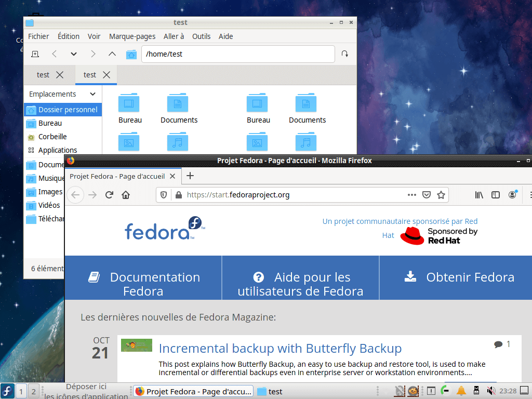The image size is (532, 399).
Task: Open the Édition menu
Action: point(69,36)
